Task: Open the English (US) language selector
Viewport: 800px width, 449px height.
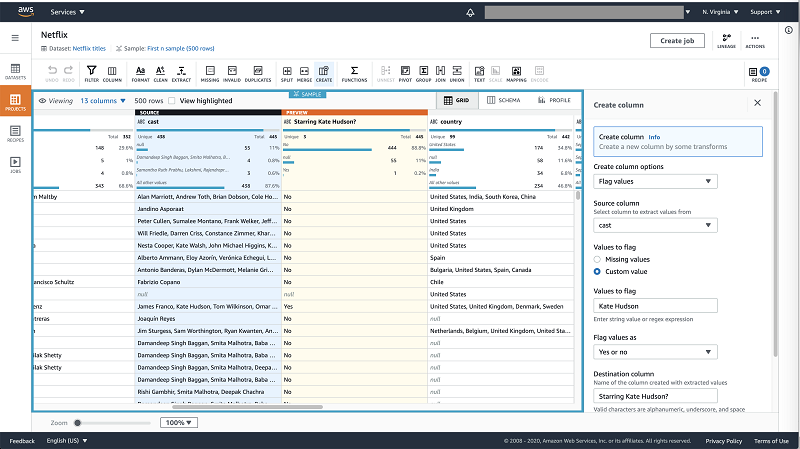Action: [67, 440]
